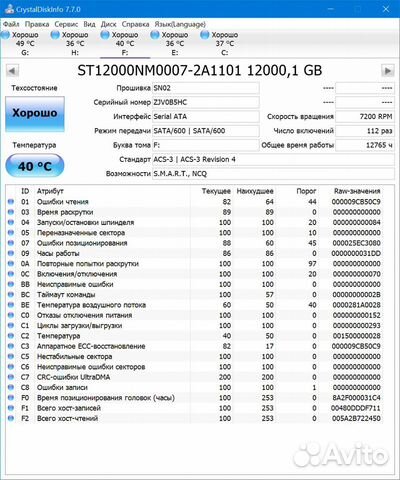Click the status dot for attribute C1
This screenshot has width=400, height=480.
[11, 326]
